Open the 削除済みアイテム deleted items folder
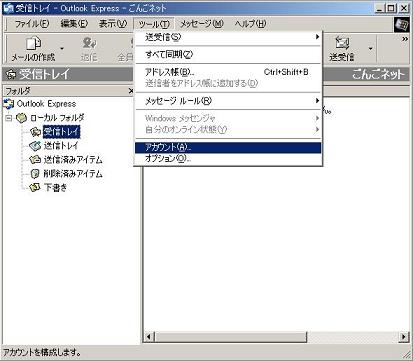Image resolution: width=413 pixels, height=361 pixels. 73,174
